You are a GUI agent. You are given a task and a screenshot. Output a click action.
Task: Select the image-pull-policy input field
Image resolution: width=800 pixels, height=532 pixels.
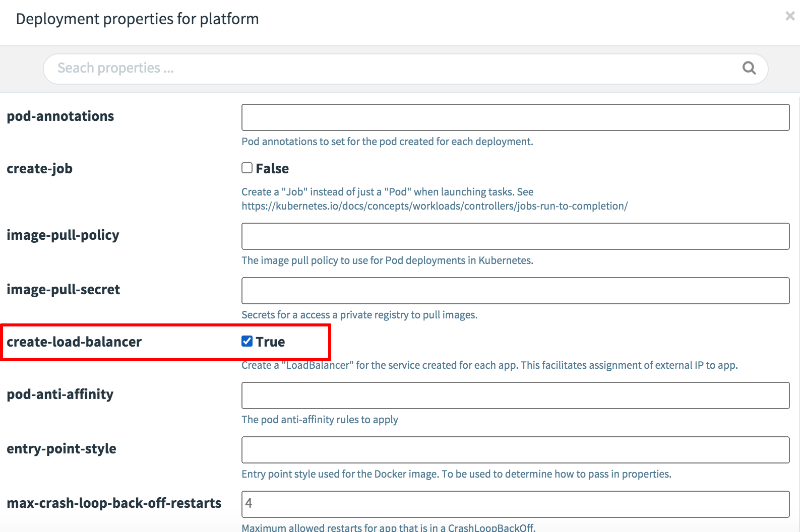(515, 236)
